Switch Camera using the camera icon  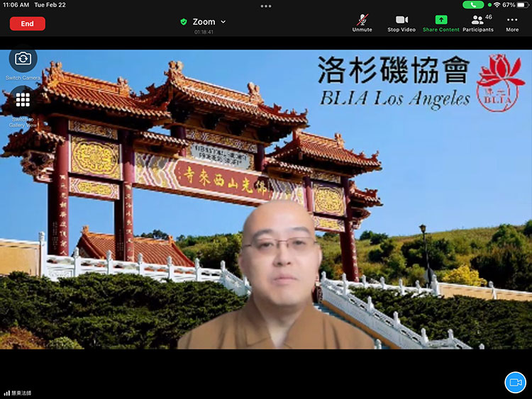23,59
